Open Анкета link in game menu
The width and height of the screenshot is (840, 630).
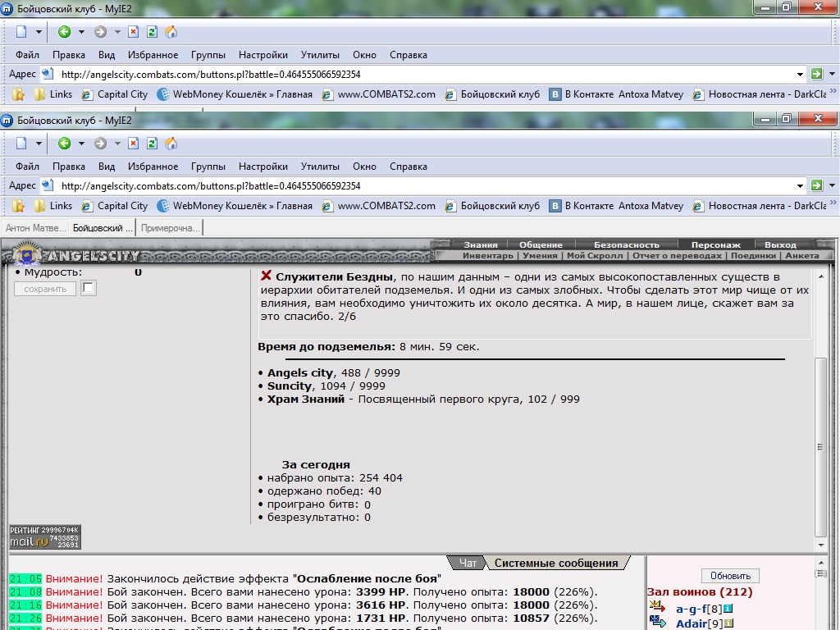(x=802, y=256)
